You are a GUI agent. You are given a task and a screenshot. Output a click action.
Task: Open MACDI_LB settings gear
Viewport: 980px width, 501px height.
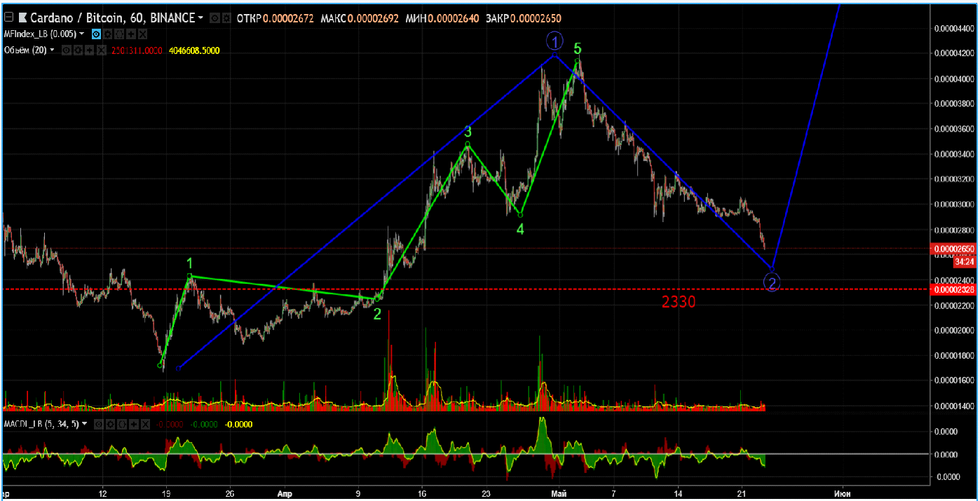(x=110, y=424)
